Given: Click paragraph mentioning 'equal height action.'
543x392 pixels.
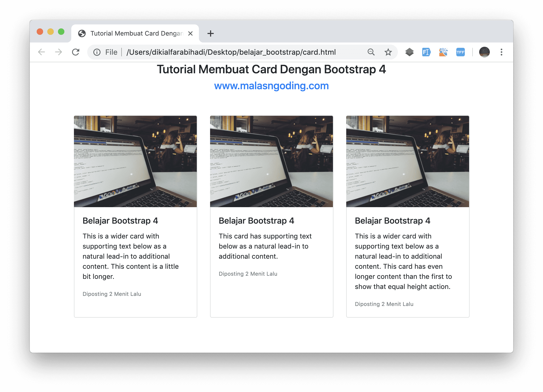Looking at the screenshot, I should point(403,261).
